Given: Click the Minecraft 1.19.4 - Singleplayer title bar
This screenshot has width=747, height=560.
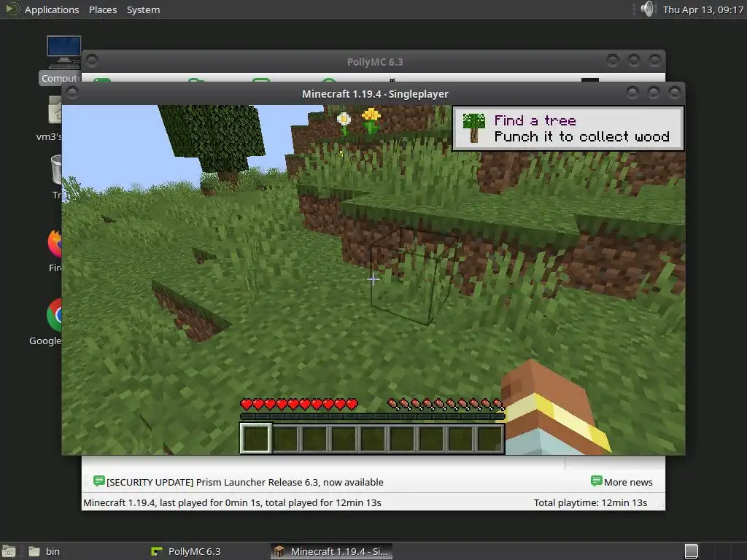Looking at the screenshot, I should click(x=375, y=94).
